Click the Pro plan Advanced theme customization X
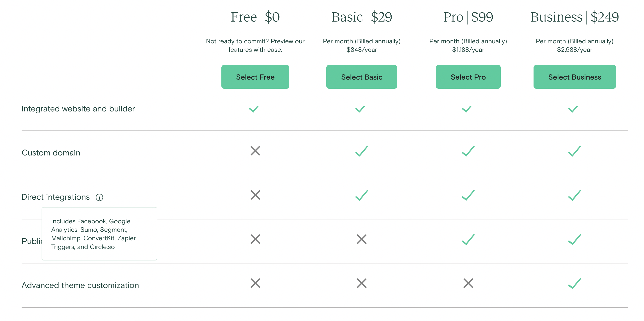644x321 pixels. (x=468, y=283)
